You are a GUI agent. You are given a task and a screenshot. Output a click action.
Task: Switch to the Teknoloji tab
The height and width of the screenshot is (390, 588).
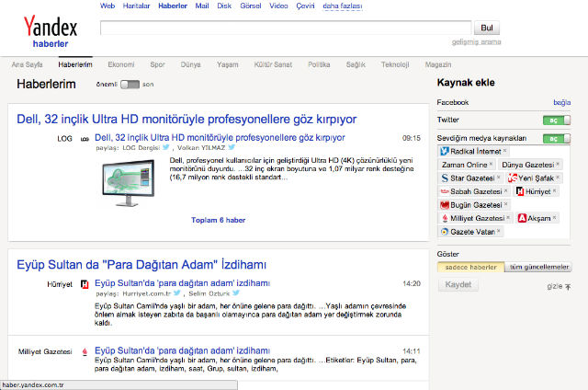tap(395, 65)
